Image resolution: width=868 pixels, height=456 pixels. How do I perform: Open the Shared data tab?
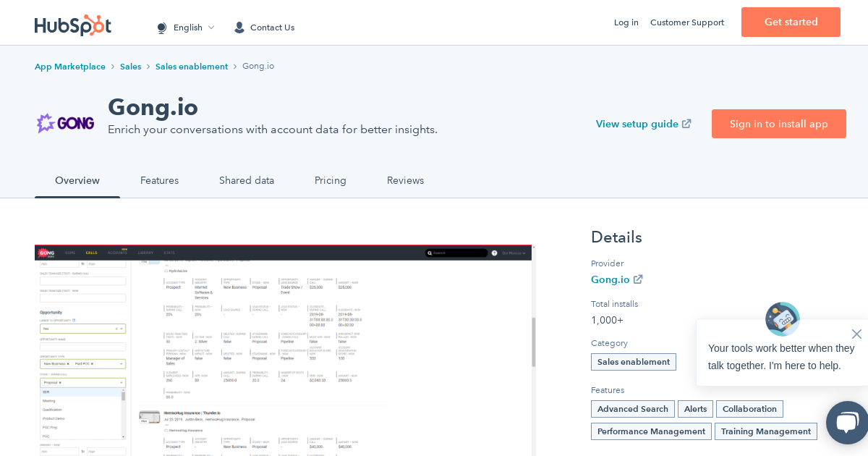click(x=247, y=180)
